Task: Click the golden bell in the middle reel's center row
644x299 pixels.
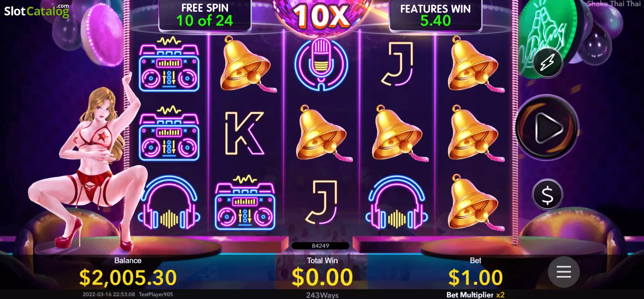Action: [322, 133]
